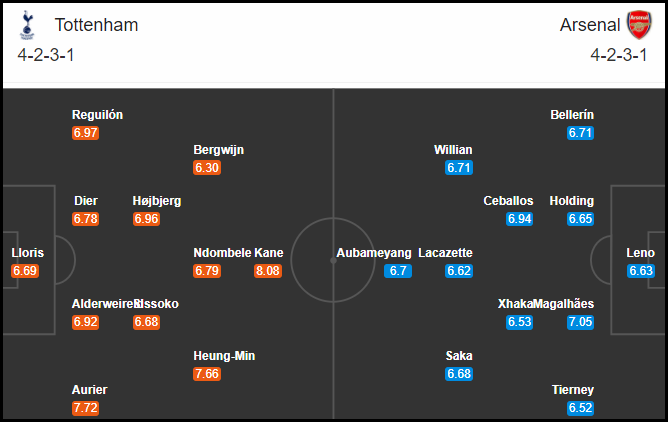
Task: Select Lacazette's 6.62 rating badge
Action: point(459,271)
